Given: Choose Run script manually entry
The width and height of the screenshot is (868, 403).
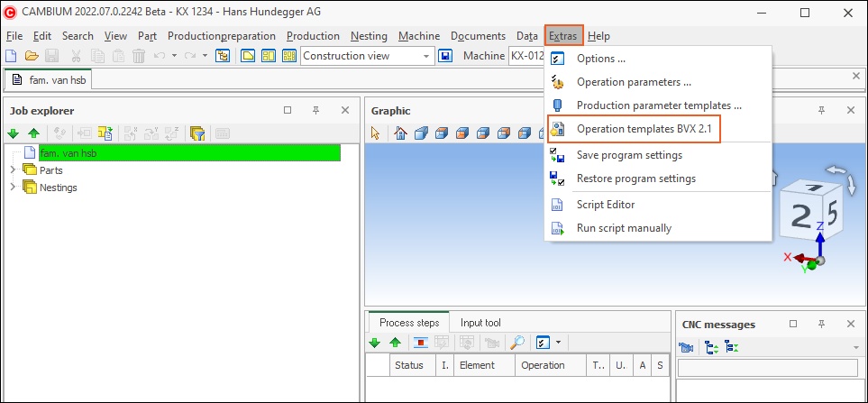Looking at the screenshot, I should (658, 228).
